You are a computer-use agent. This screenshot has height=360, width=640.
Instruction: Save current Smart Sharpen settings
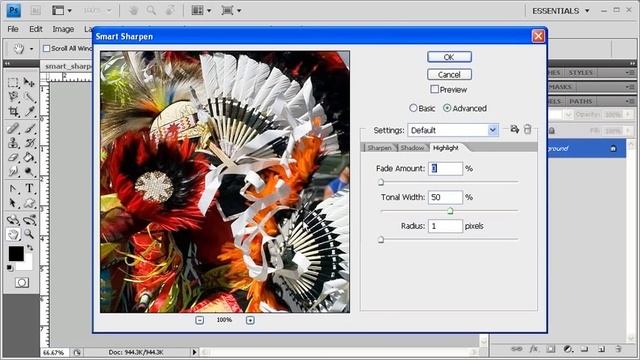pyautogui.click(x=514, y=129)
